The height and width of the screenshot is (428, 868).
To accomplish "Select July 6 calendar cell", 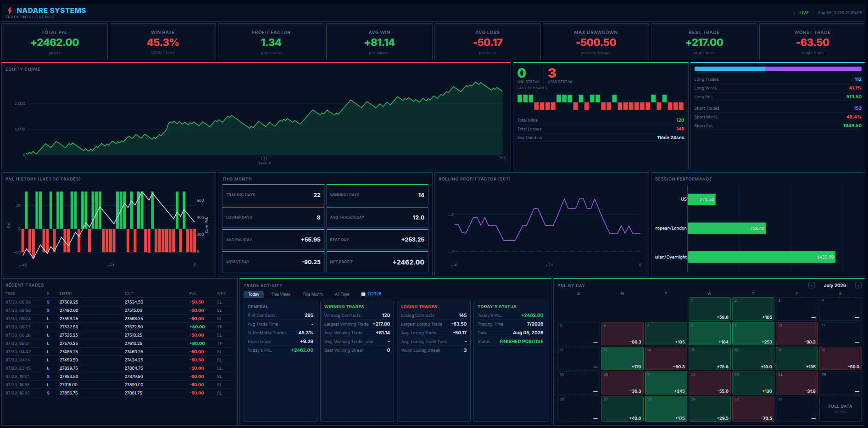I will point(622,333).
